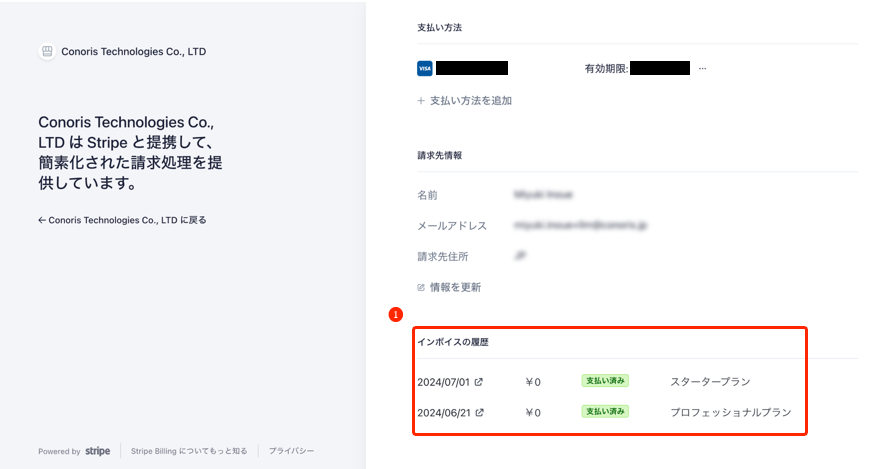
Task: Click the back arrow to Conoris Technologies
Action: 42,220
